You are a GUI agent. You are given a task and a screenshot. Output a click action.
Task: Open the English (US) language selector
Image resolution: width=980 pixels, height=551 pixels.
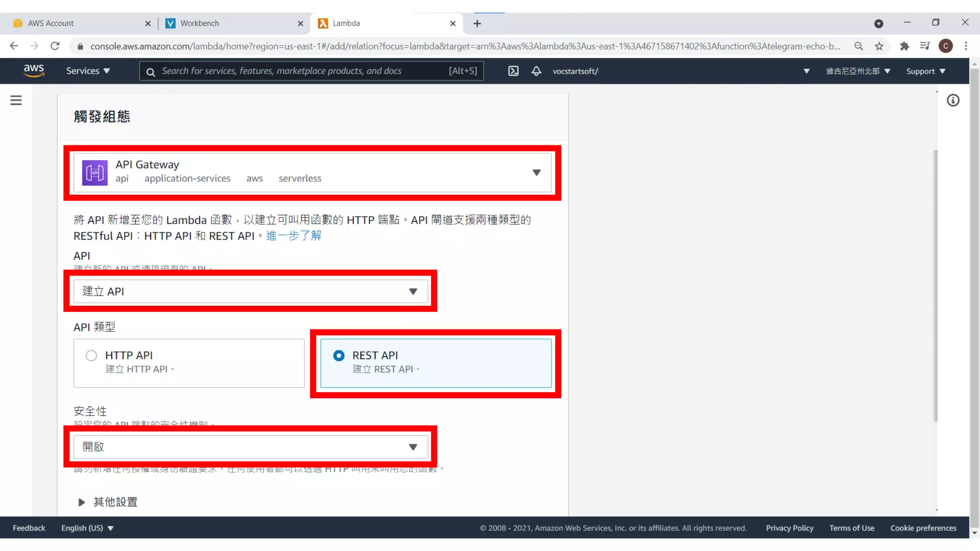click(x=87, y=528)
